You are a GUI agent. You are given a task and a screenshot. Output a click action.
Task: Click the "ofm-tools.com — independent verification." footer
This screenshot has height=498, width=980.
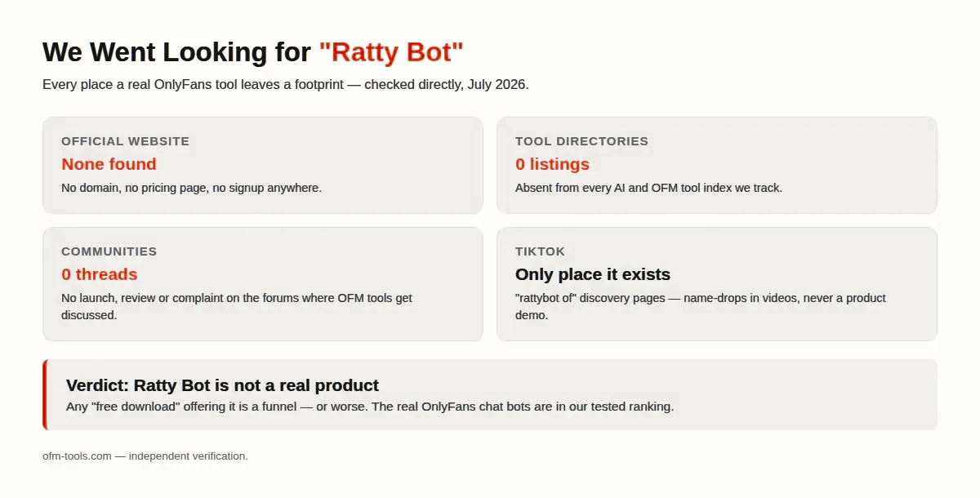[145, 456]
